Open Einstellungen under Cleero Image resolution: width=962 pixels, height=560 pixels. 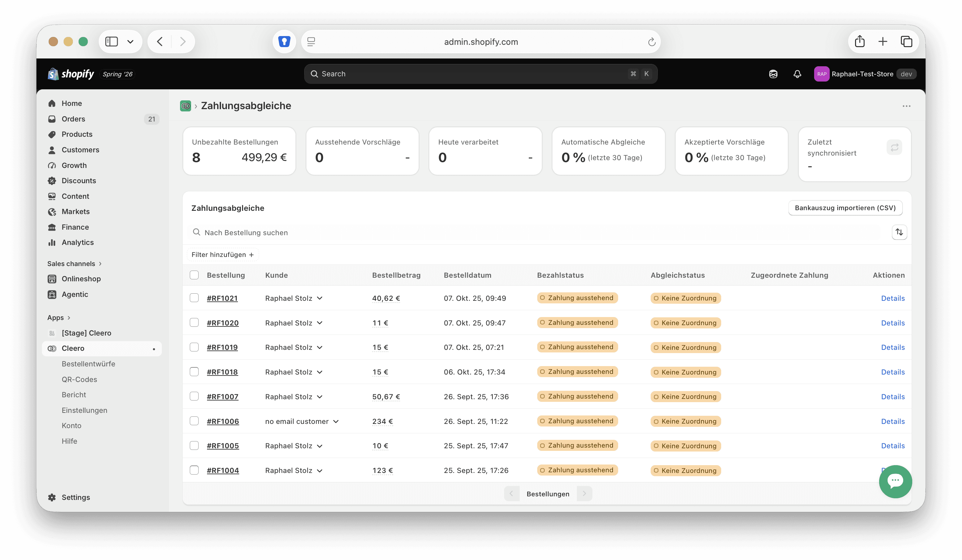[x=84, y=410]
